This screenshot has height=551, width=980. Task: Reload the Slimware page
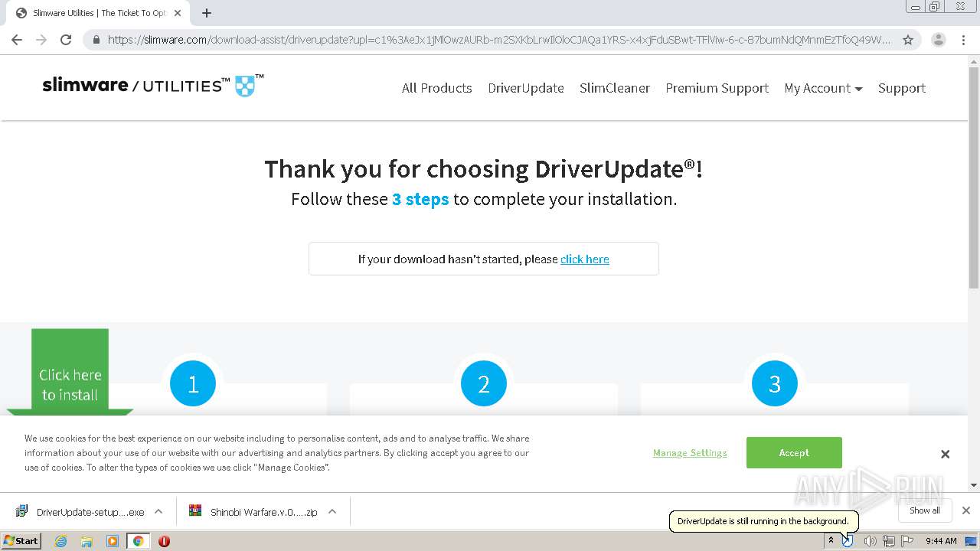tap(66, 40)
